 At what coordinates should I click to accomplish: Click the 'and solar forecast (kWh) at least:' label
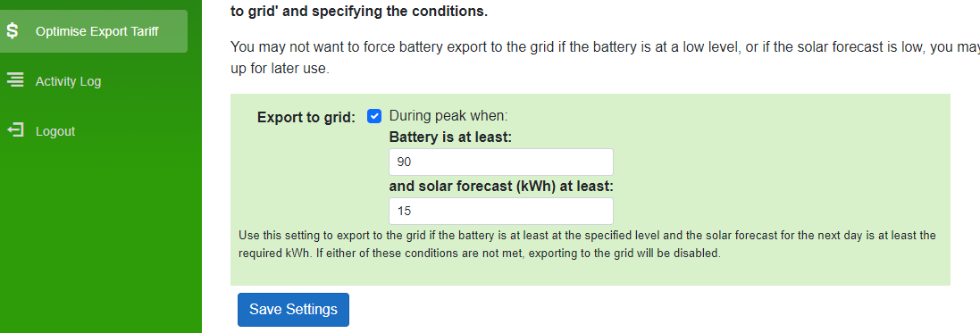pyautogui.click(x=502, y=187)
